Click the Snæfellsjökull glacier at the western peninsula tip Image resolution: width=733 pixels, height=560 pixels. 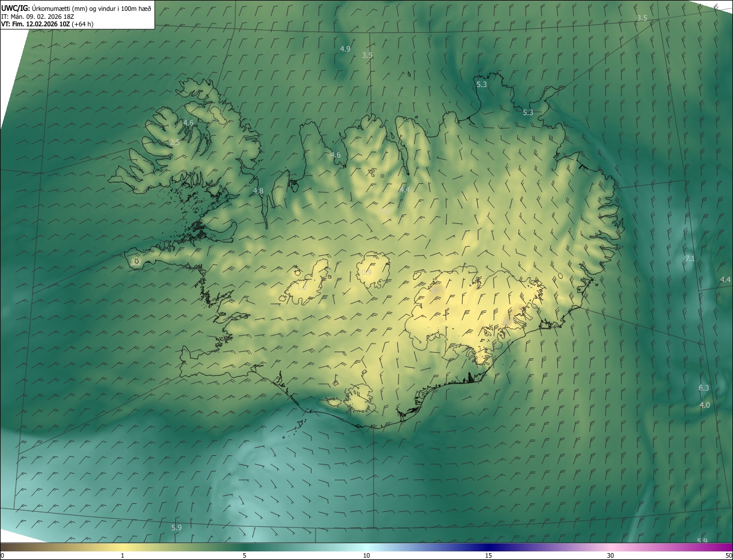(x=136, y=262)
